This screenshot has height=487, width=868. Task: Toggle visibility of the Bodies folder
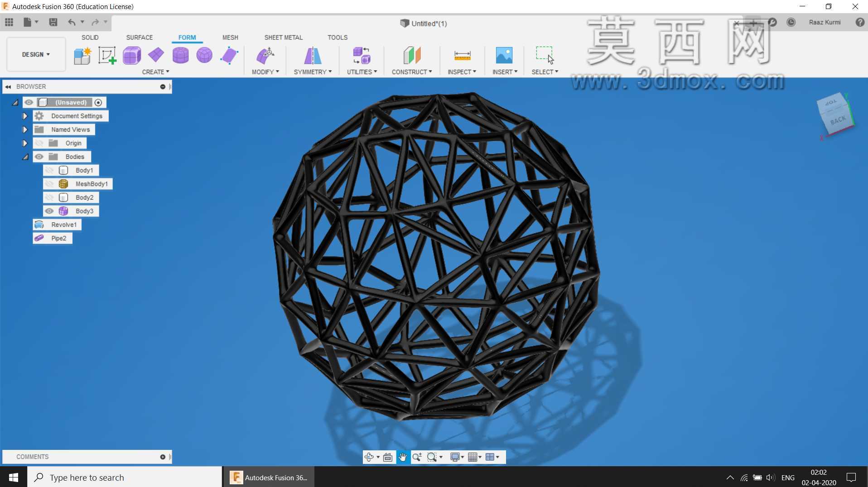point(39,157)
